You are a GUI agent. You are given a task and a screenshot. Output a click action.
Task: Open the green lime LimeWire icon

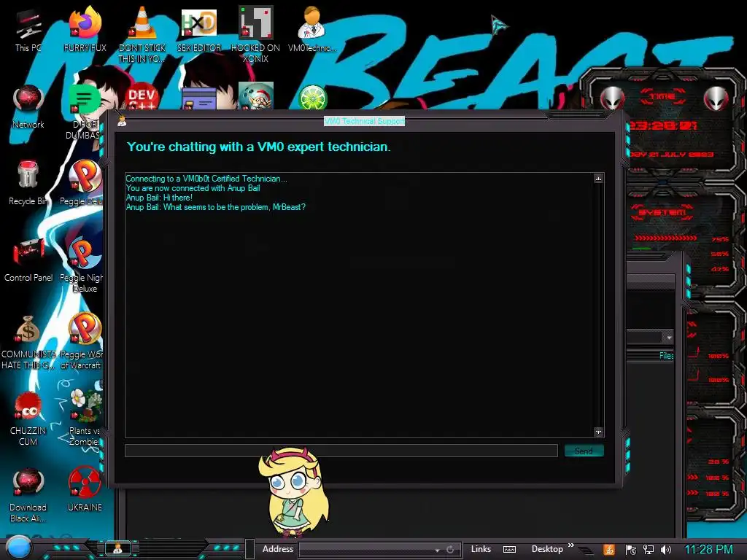[x=312, y=98]
